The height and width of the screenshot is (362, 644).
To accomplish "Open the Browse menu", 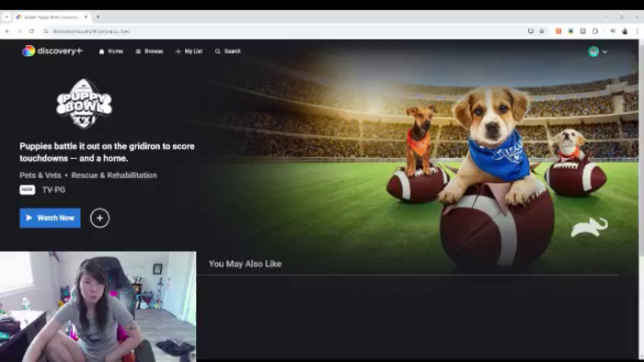I will coord(149,51).
